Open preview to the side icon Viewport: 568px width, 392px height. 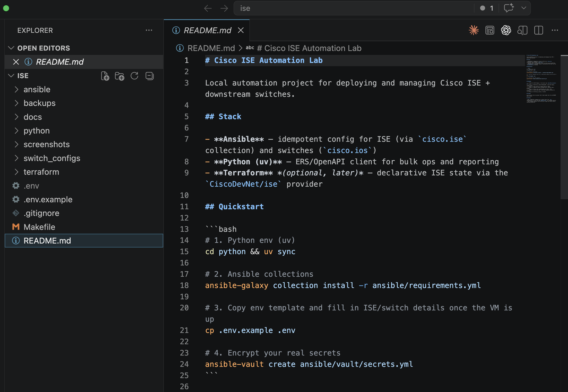[x=522, y=30]
